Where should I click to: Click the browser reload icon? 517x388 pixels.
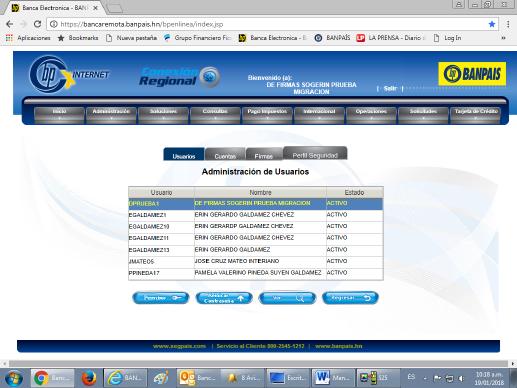(x=38, y=24)
